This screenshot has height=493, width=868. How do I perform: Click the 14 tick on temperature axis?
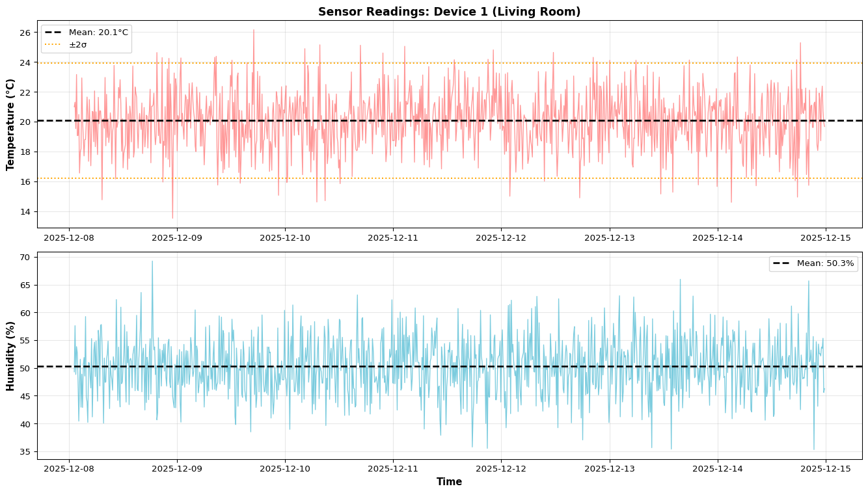(25, 211)
